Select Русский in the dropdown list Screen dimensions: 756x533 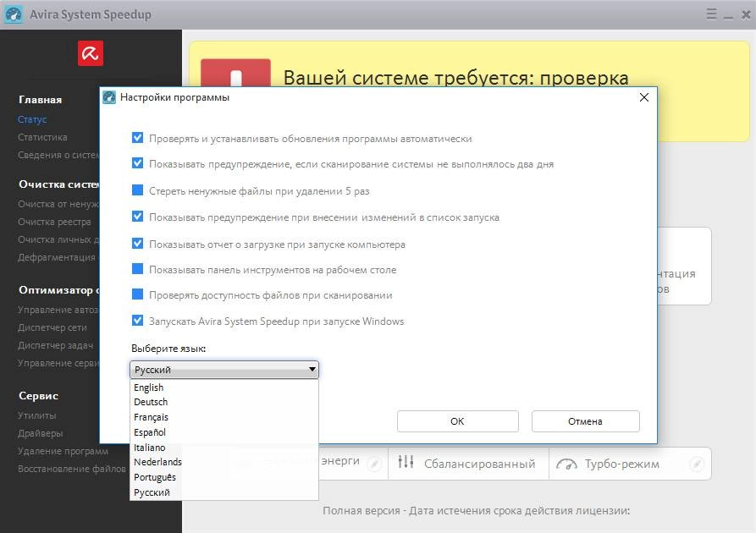(224, 492)
